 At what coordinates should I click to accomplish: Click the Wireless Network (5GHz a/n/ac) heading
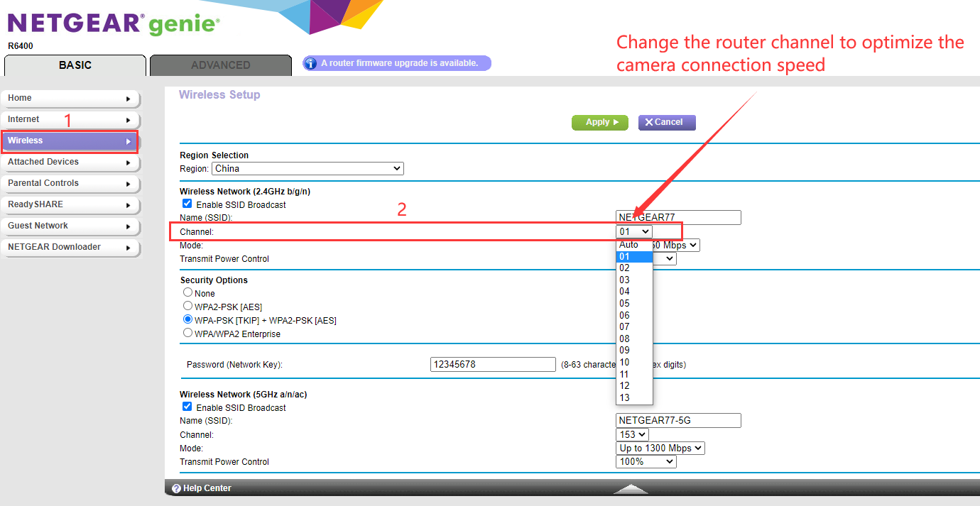pos(244,395)
